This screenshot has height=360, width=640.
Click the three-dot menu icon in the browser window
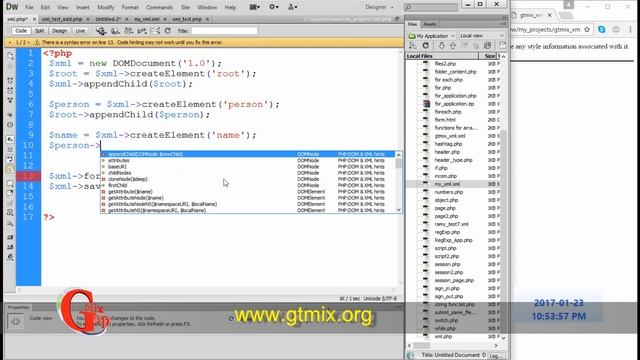click(x=631, y=29)
